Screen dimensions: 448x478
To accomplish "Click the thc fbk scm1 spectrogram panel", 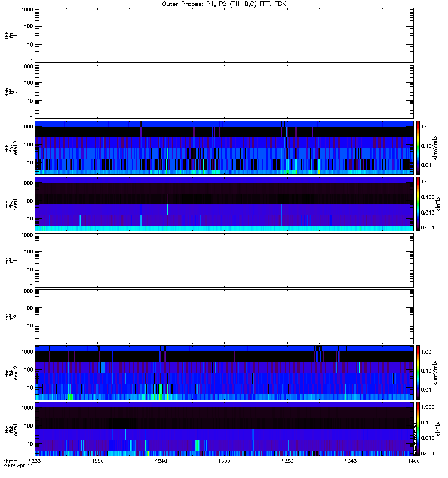I will (225, 429).
